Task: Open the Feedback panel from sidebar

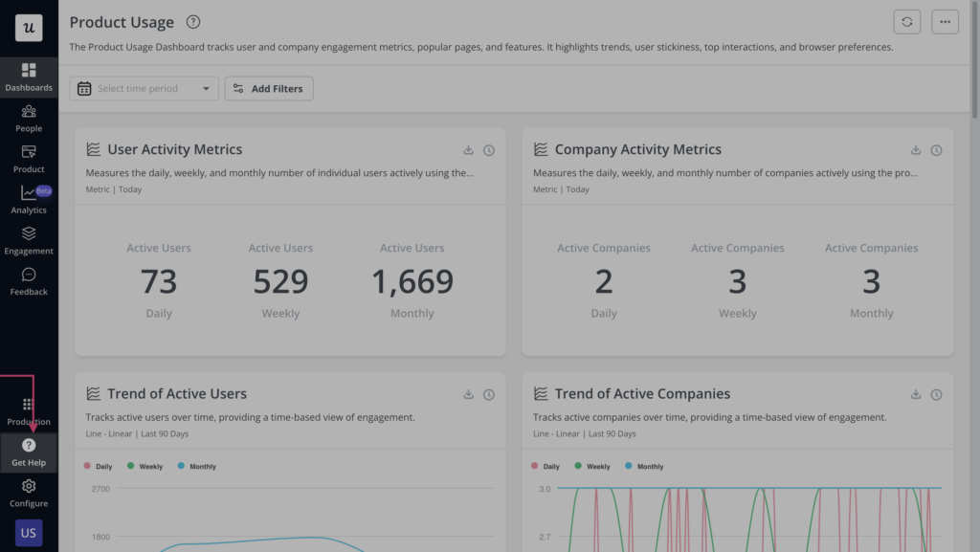Action: coord(29,283)
